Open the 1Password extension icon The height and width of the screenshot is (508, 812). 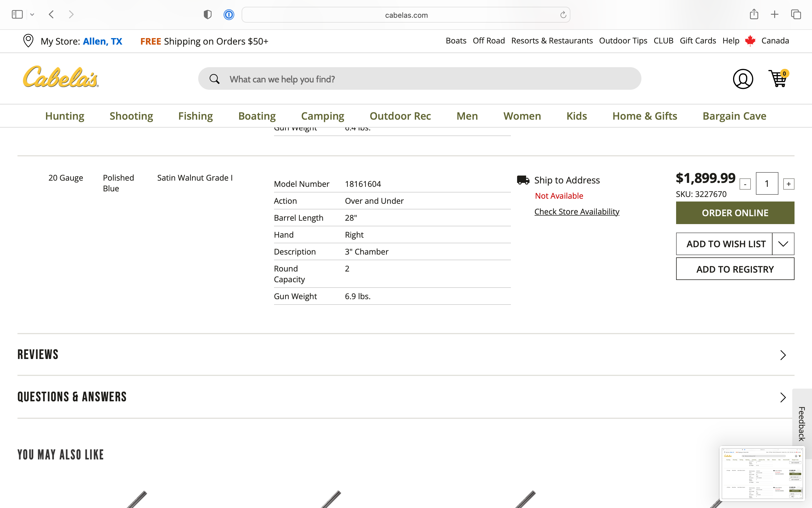(x=229, y=14)
